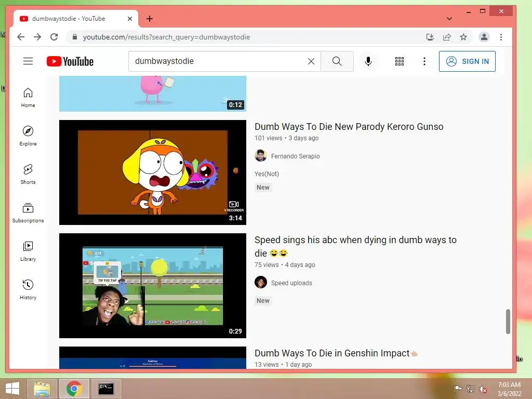Open Chrome's three-dot menu

501,37
